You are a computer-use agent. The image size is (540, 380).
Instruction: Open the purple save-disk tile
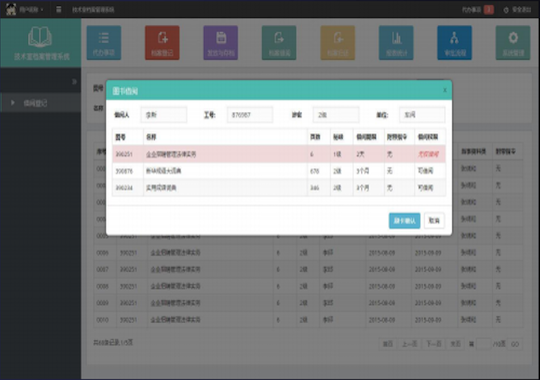(220, 43)
